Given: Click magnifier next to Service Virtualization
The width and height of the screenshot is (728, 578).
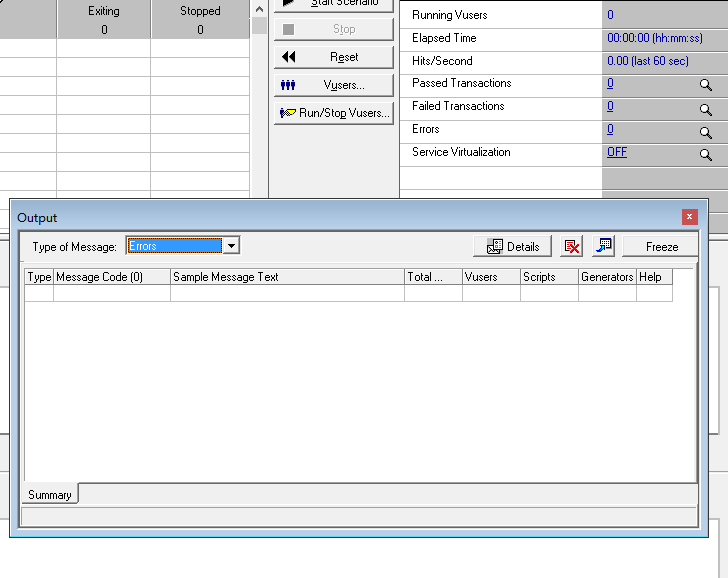Looking at the screenshot, I should click(x=705, y=155).
